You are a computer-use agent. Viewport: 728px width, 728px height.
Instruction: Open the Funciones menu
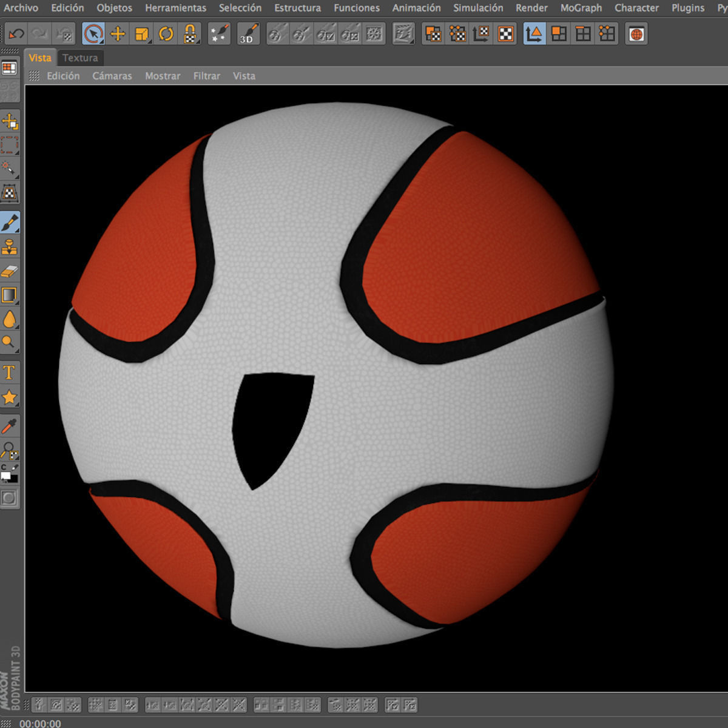[357, 8]
